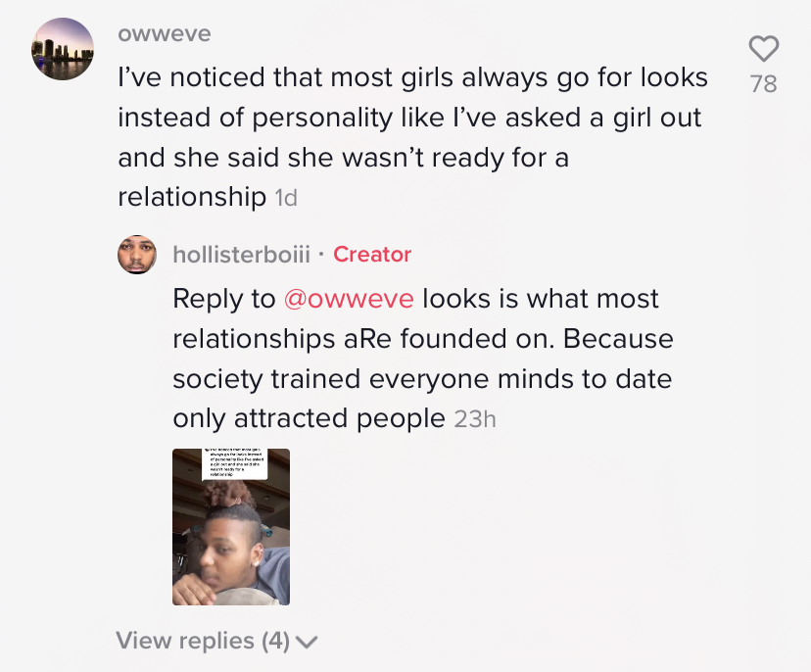Click the word "relationship" ending owweve's comment

point(192,198)
